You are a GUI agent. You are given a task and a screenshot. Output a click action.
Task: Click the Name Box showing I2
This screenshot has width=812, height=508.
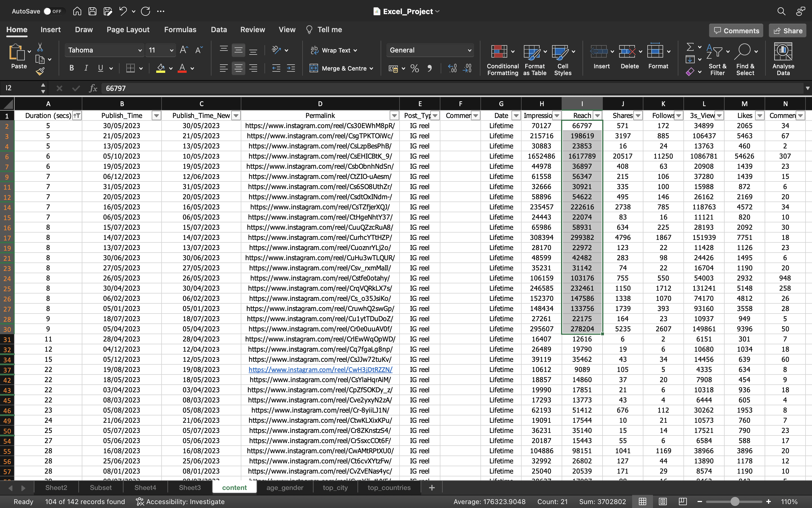pos(21,88)
